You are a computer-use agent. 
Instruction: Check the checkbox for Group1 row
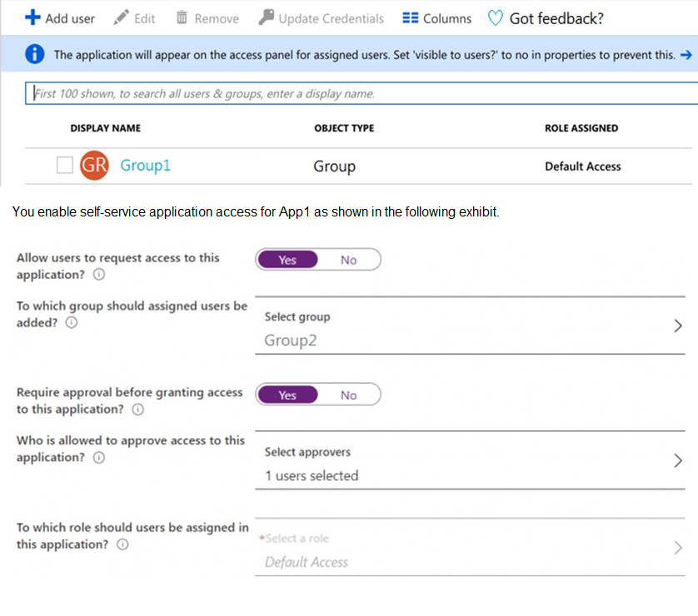(65, 166)
